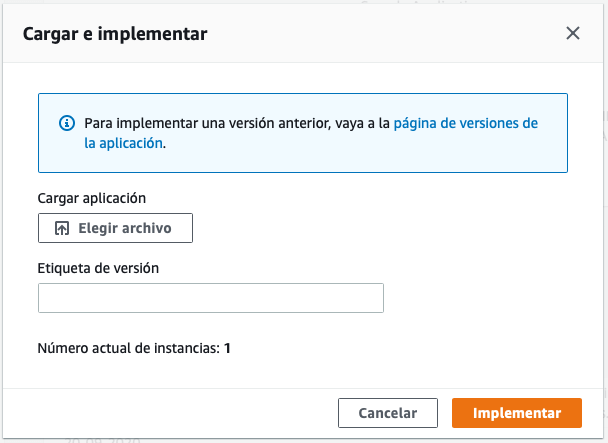Click the upload arrow icon beside Elegir archivo
This screenshot has height=443, width=608.
[x=62, y=228]
